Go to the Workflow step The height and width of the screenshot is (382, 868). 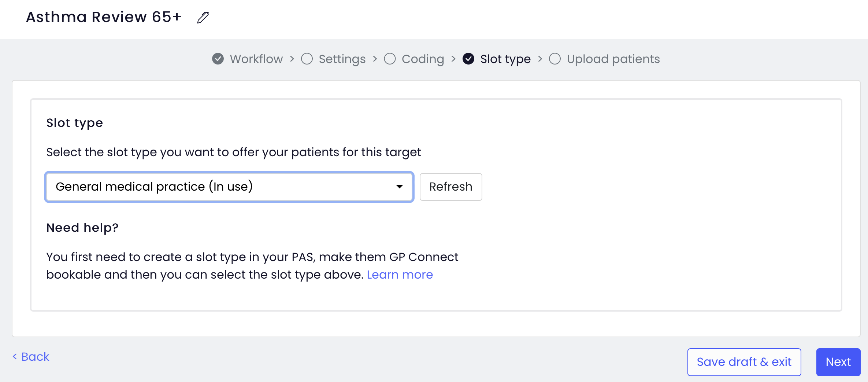coord(256,59)
